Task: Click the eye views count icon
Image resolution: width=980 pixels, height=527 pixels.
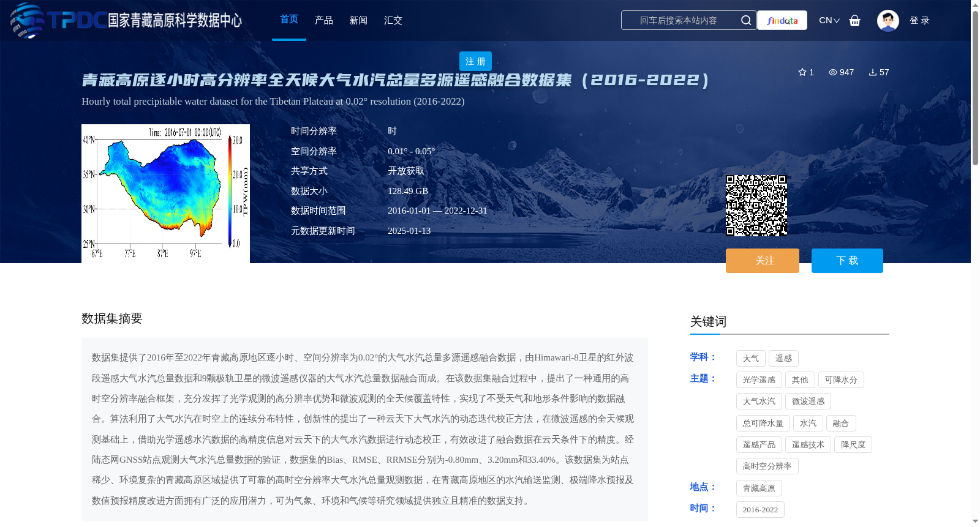Action: pyautogui.click(x=833, y=72)
